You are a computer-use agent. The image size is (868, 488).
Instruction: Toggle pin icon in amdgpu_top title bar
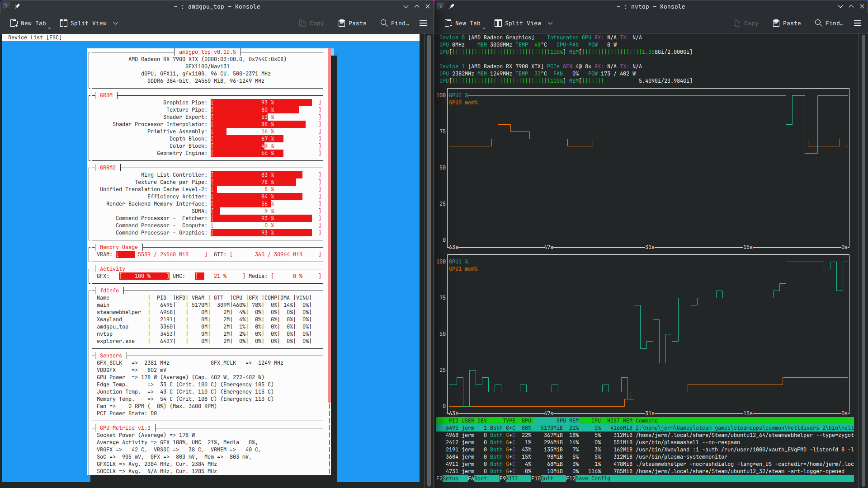[x=17, y=6]
